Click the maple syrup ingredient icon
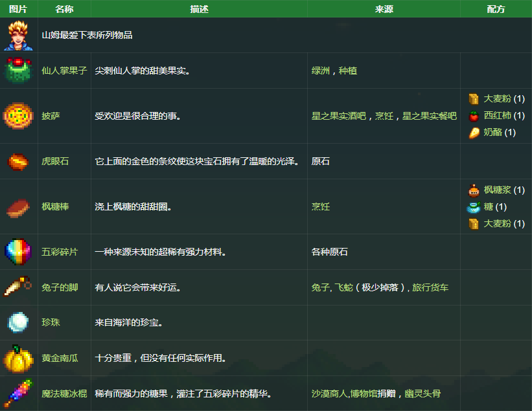 (x=474, y=190)
